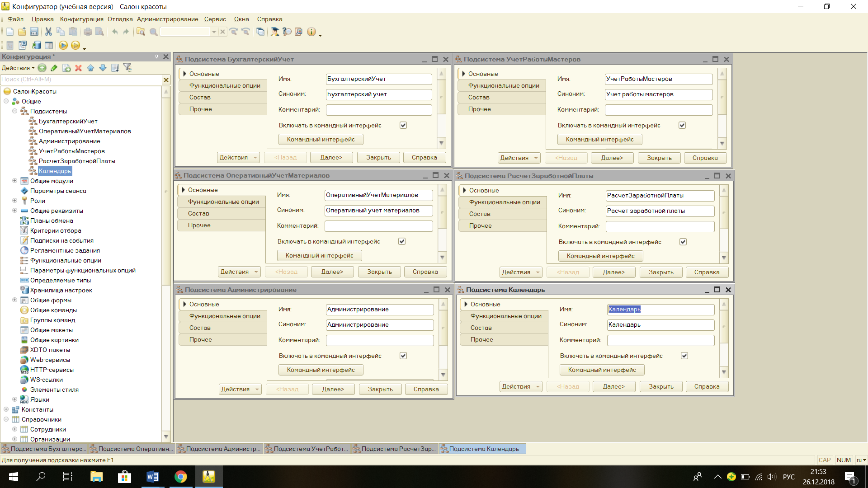Select Функциональные опции in Календарь window
The width and height of the screenshot is (868, 488).
pos(504,316)
